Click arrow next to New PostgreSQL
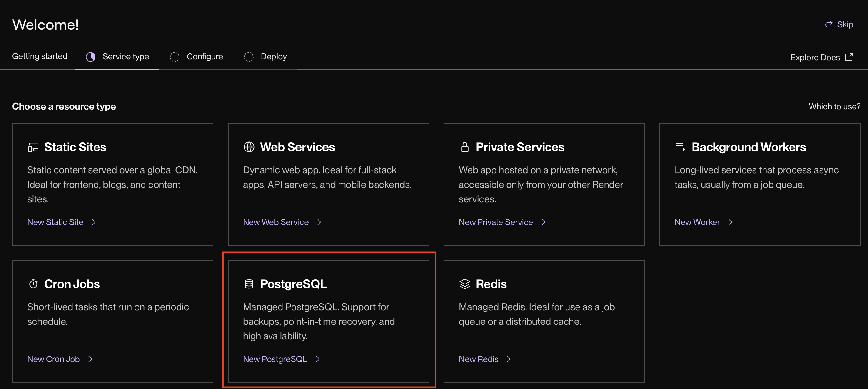 click(316, 359)
